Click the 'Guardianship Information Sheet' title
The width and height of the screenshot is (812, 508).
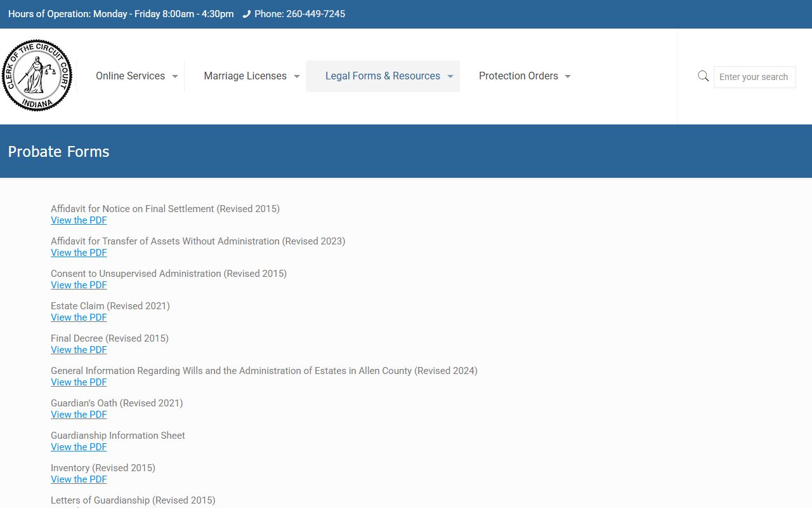tap(118, 436)
